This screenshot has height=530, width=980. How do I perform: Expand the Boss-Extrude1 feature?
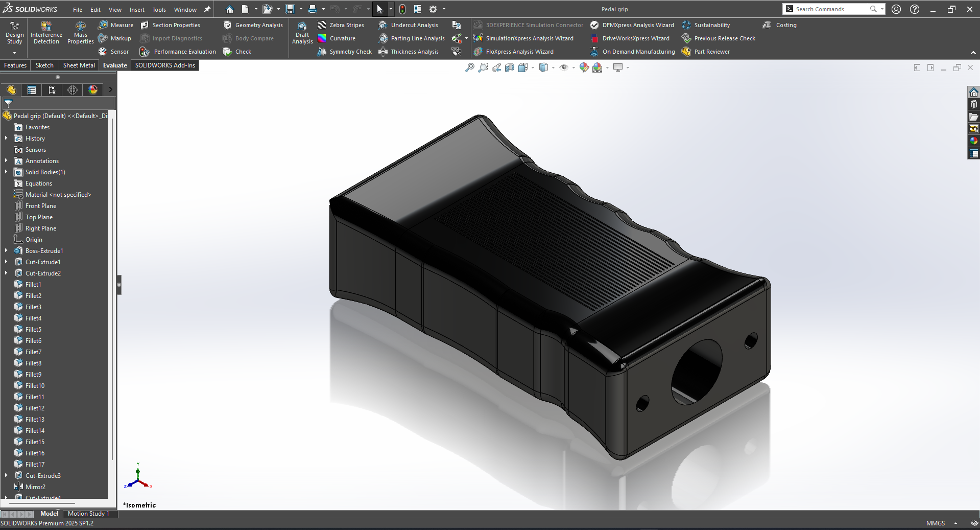(6, 251)
